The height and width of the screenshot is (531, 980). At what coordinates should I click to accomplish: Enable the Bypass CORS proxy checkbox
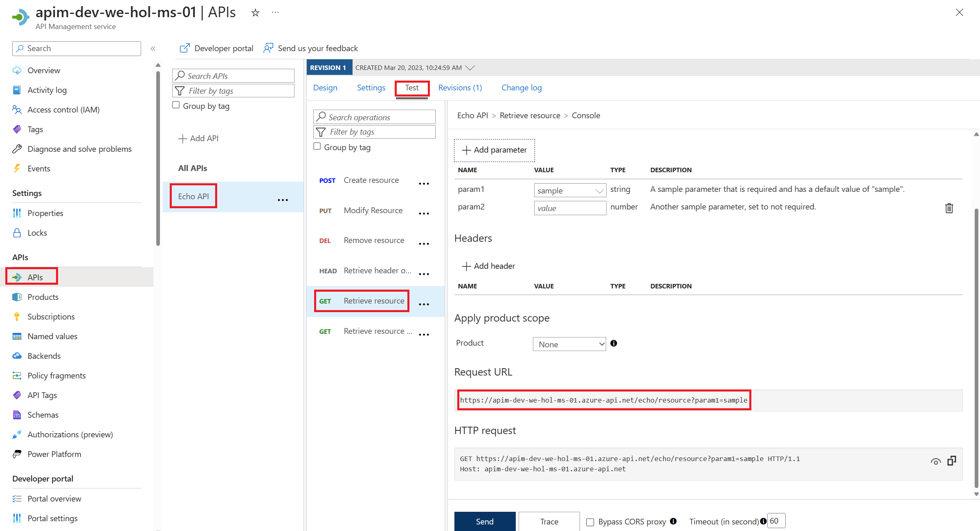coord(590,522)
